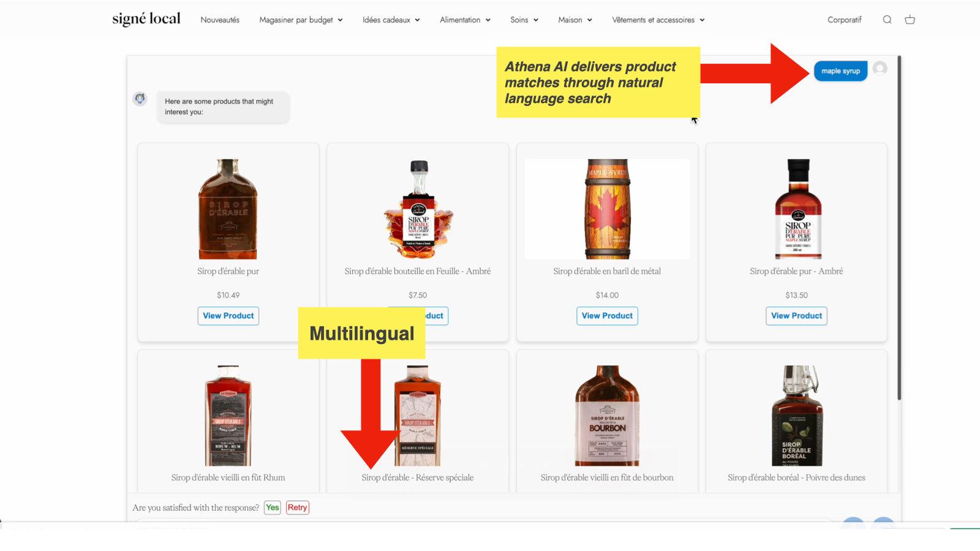Open the search magnifier icon

tap(887, 20)
